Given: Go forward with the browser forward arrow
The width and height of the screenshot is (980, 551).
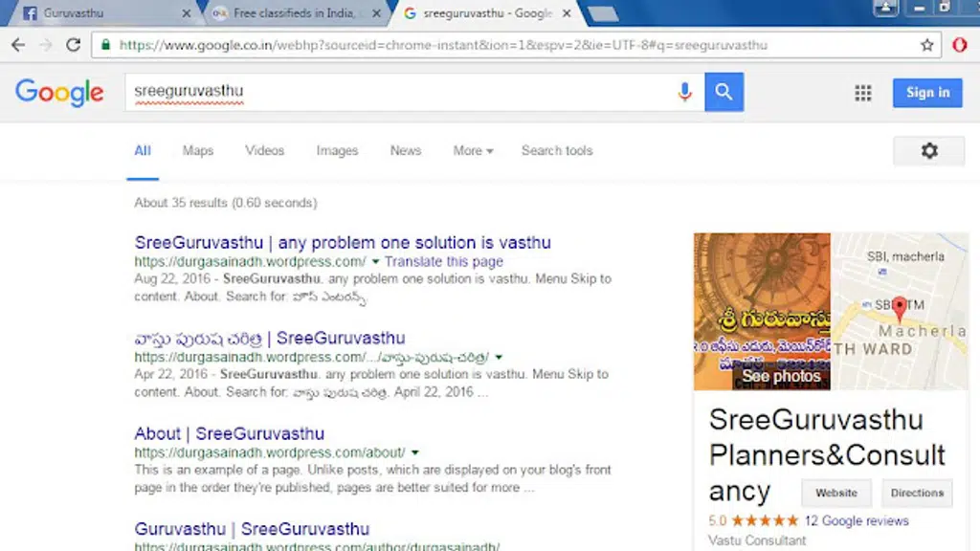Looking at the screenshot, I should [46, 45].
